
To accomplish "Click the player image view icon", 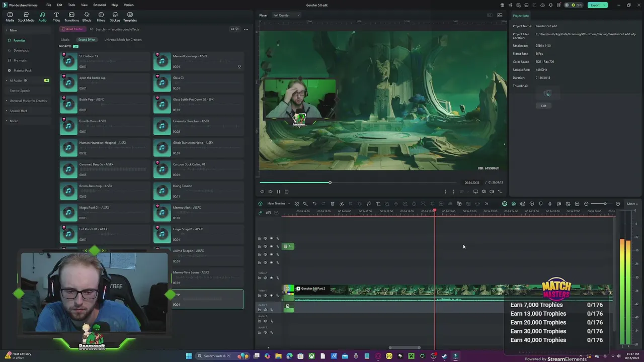I will [500, 15].
